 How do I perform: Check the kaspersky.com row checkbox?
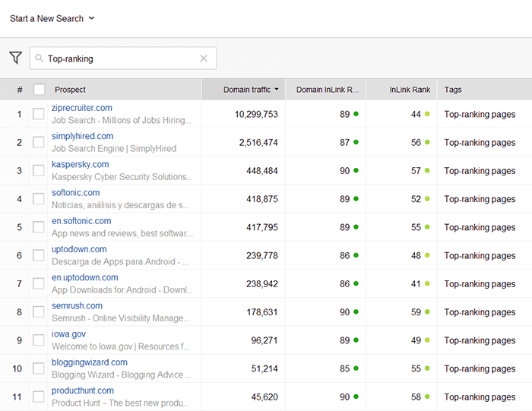pyautogui.click(x=38, y=170)
